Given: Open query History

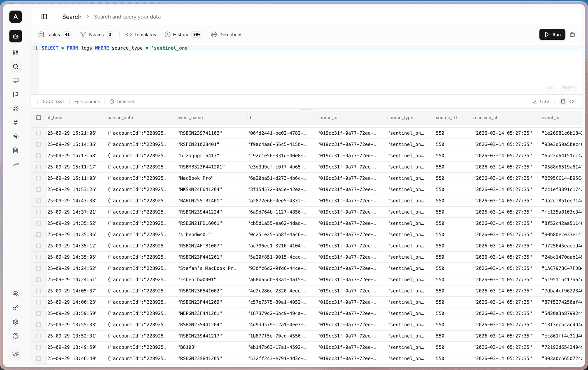Looking at the screenshot, I should point(183,35).
